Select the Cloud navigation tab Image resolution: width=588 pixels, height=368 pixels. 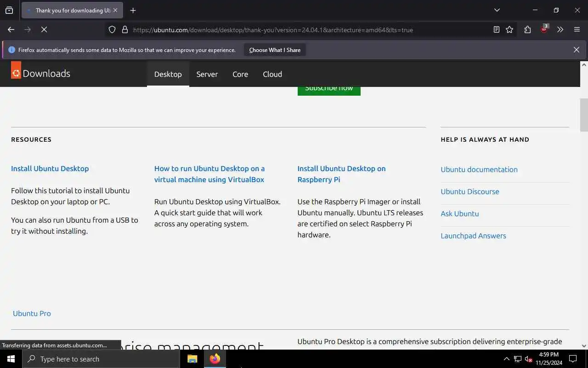click(x=272, y=74)
